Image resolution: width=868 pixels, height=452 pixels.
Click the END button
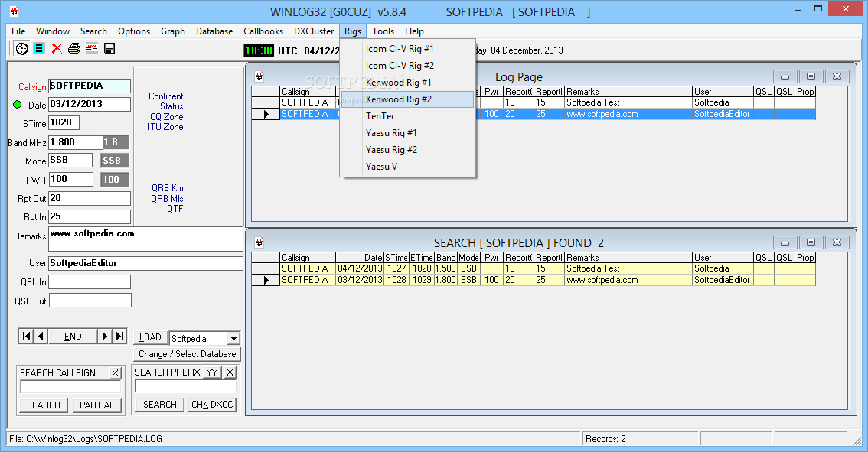(x=73, y=337)
